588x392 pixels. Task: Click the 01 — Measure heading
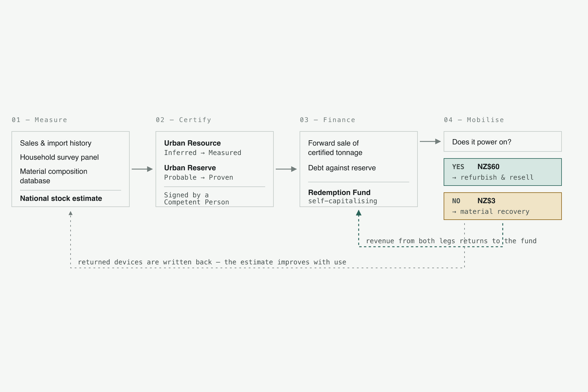pyautogui.click(x=40, y=120)
